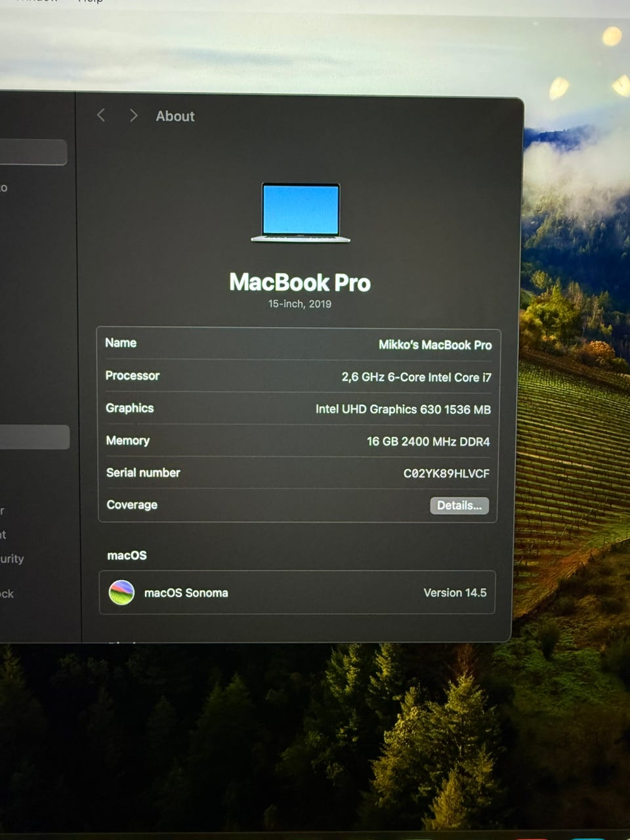This screenshot has width=630, height=840.
Task: Select the name Mikko's MacBook Pro
Action: point(435,345)
